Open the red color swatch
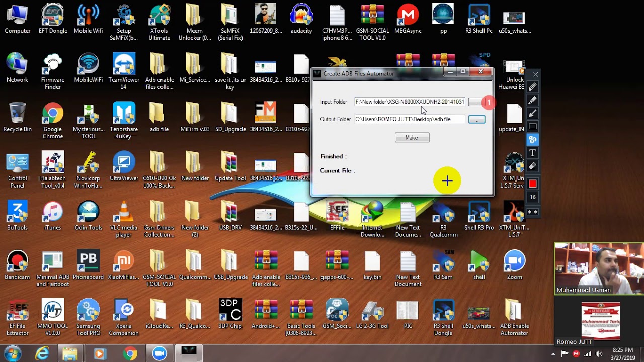 (533, 184)
